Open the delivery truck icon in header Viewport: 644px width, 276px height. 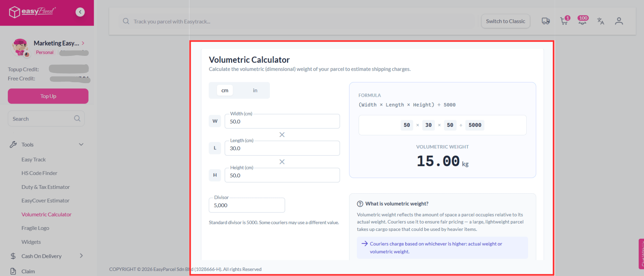546,21
